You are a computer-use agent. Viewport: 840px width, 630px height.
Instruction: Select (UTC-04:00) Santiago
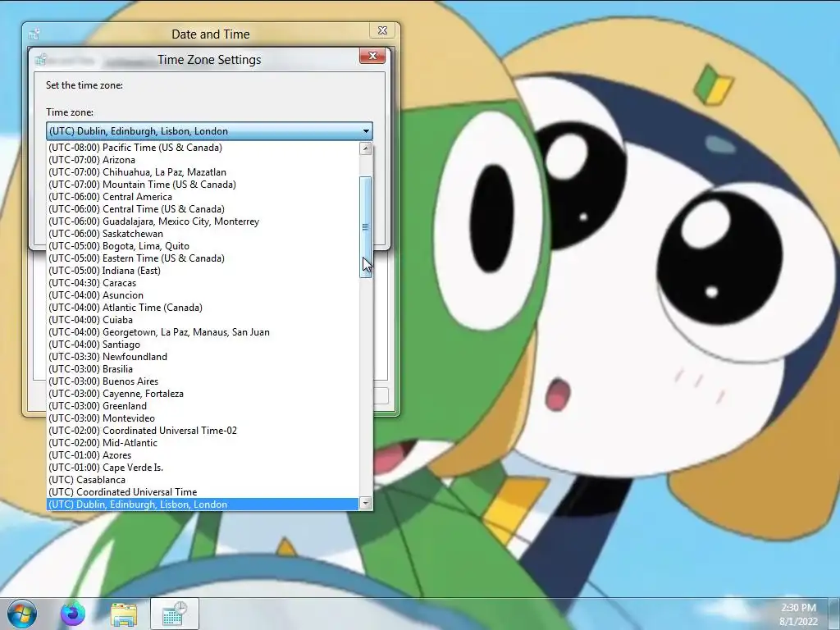(x=203, y=345)
